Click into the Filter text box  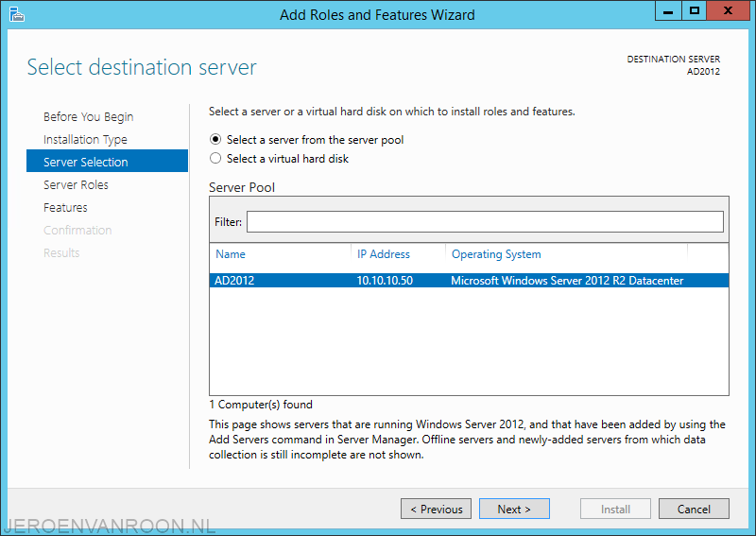click(485, 221)
